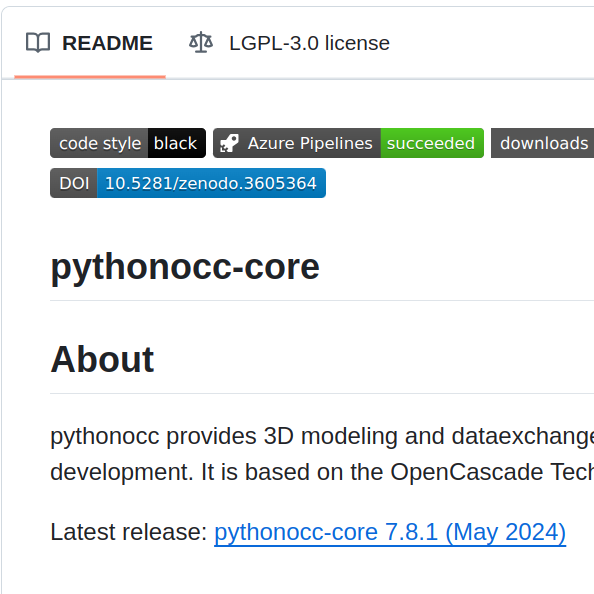Click the 'black' segment of code style badge
The height and width of the screenshot is (594, 594).
point(177,143)
